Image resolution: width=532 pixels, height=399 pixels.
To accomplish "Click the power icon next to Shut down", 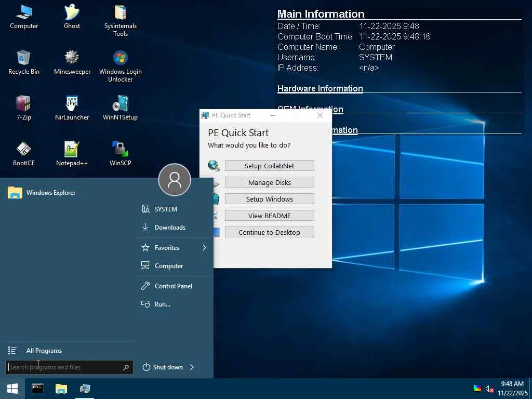I will pos(146,367).
